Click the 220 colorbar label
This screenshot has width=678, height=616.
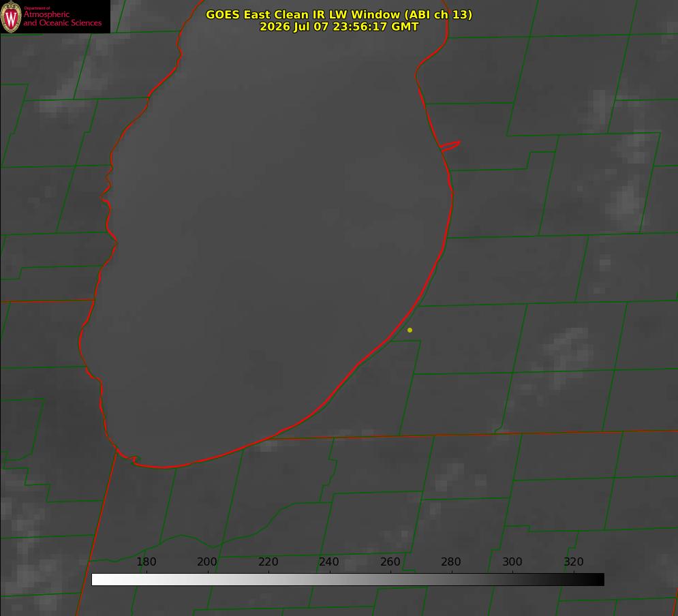click(x=268, y=561)
